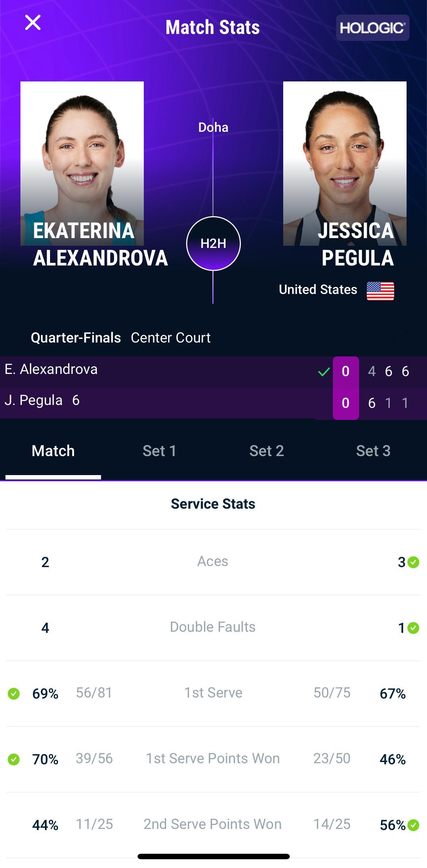The height and width of the screenshot is (868, 427).
Task: Tap winner checkmark next to E. Alexandrova
Action: click(x=324, y=372)
